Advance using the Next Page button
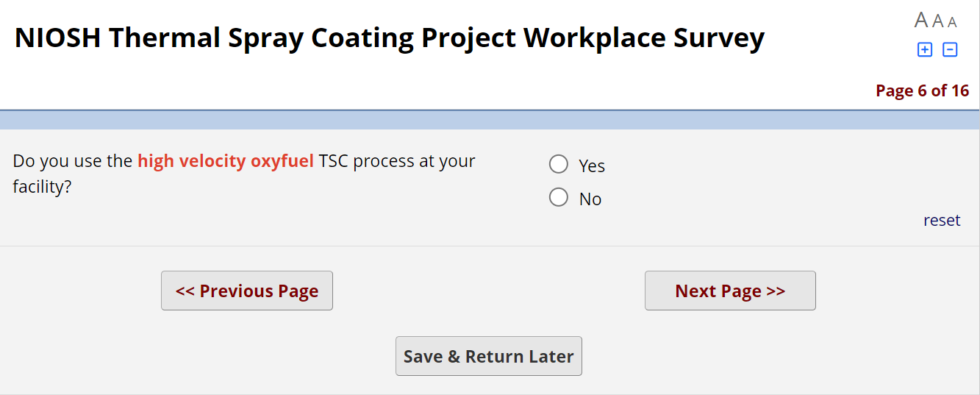This screenshot has width=980, height=395. pyautogui.click(x=730, y=291)
